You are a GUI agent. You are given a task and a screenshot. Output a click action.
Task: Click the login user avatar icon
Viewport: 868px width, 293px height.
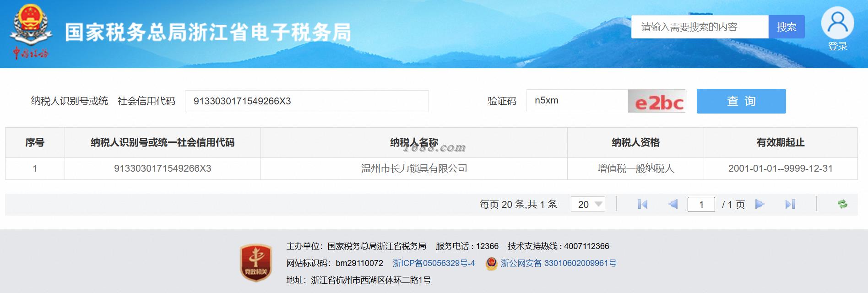click(x=837, y=23)
